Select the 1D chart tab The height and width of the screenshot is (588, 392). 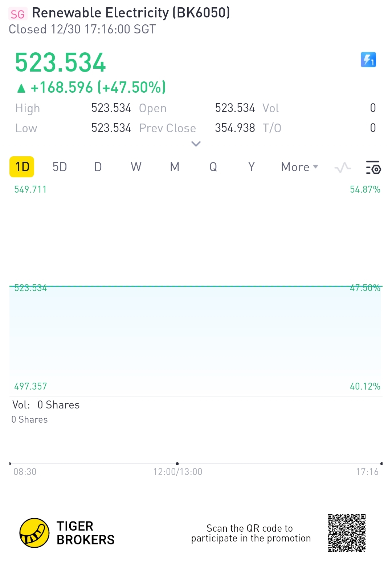[x=22, y=167]
